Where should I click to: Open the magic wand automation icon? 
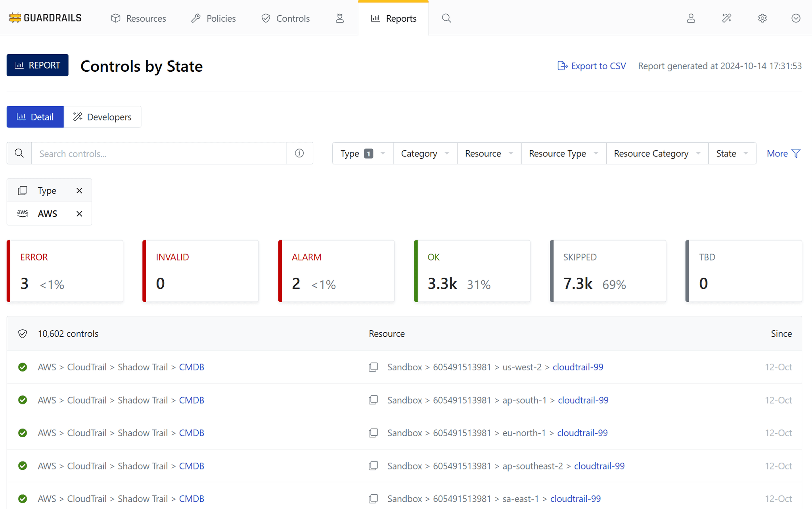click(726, 18)
